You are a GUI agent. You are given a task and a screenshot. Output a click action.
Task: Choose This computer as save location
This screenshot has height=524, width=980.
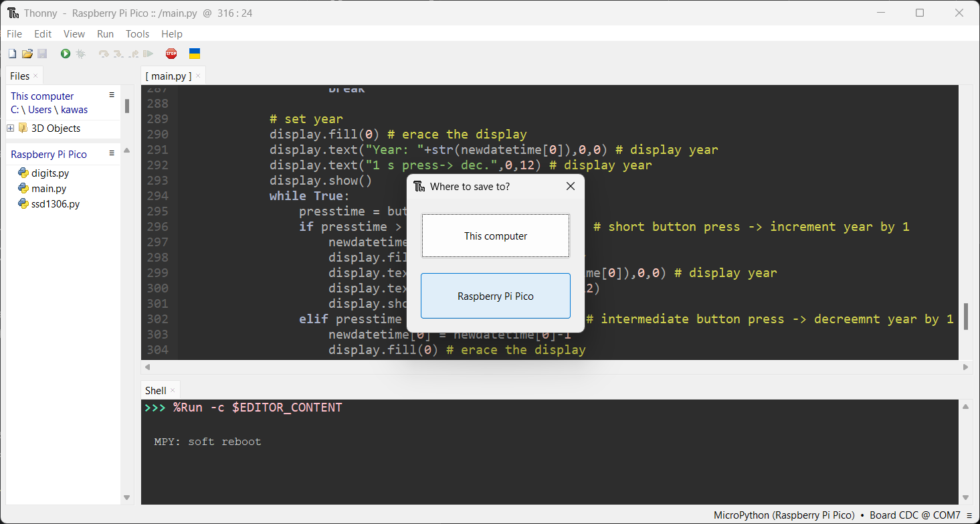496,236
